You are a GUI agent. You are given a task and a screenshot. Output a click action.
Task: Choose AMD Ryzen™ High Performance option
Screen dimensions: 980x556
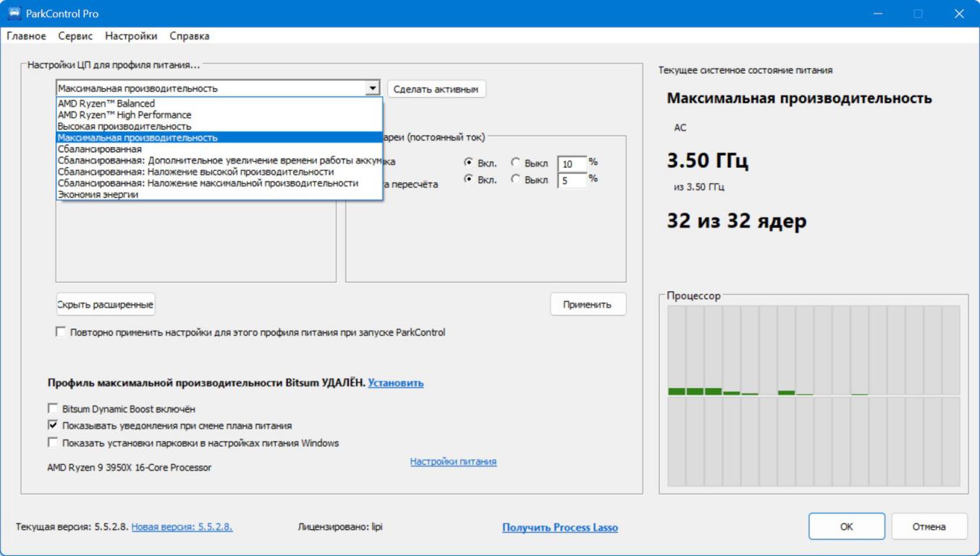coord(124,114)
